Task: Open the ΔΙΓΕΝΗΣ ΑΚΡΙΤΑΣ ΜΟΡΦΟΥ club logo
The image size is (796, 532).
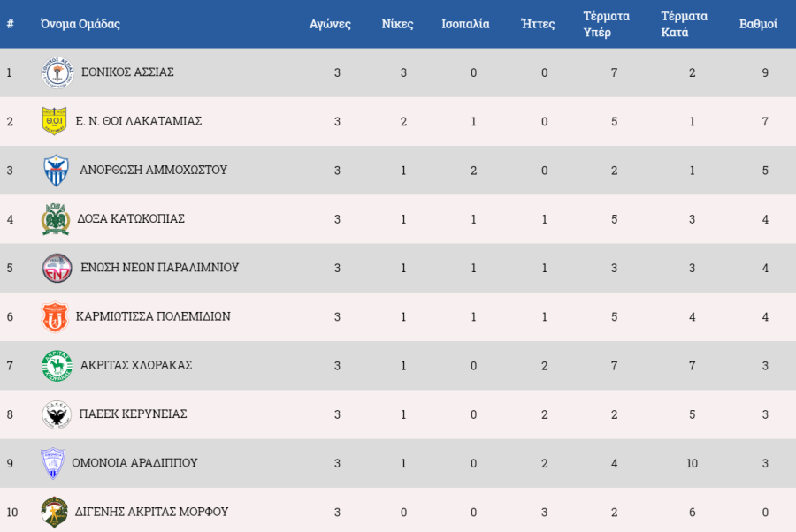Action: coord(54,513)
